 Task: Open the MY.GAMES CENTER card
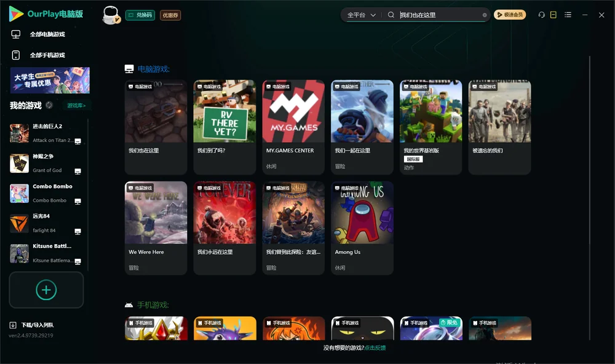tap(293, 127)
